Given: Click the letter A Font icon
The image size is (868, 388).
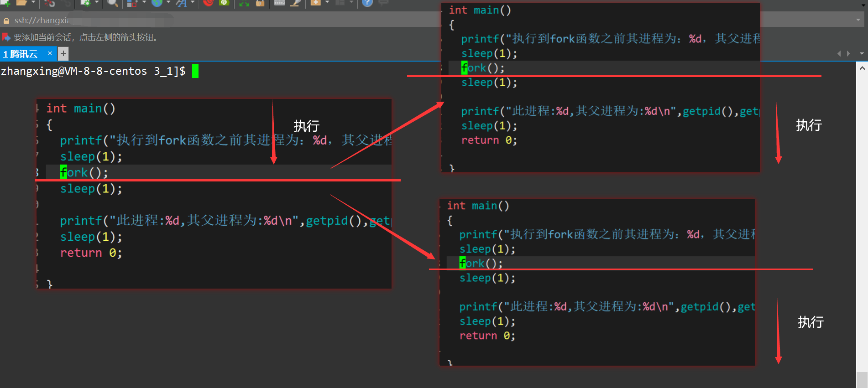Looking at the screenshot, I should (x=181, y=3).
